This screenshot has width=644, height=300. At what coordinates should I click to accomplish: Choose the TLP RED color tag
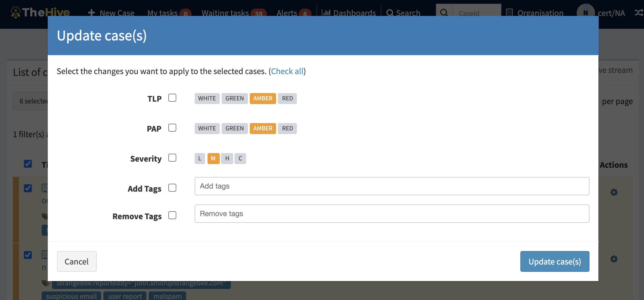click(x=287, y=99)
